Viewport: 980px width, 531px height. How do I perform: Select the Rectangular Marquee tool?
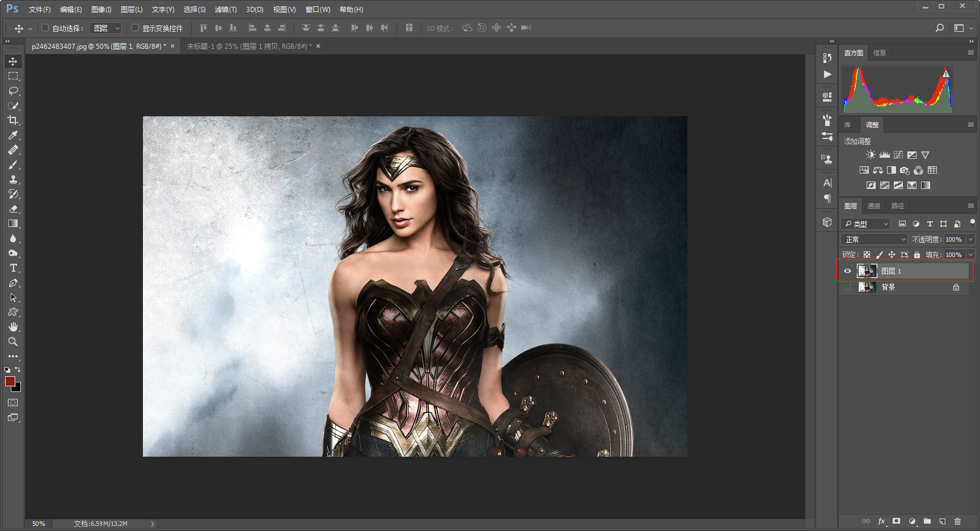13,76
